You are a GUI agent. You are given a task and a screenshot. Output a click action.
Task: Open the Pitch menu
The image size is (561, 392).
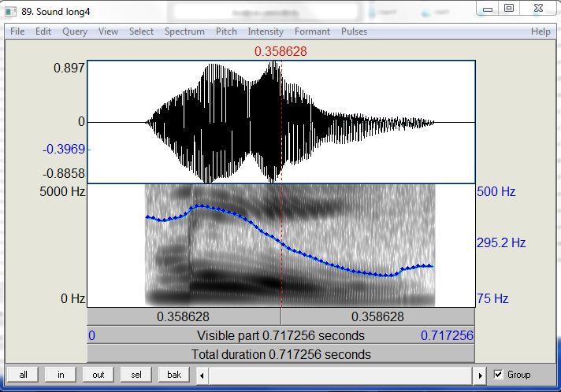[226, 31]
